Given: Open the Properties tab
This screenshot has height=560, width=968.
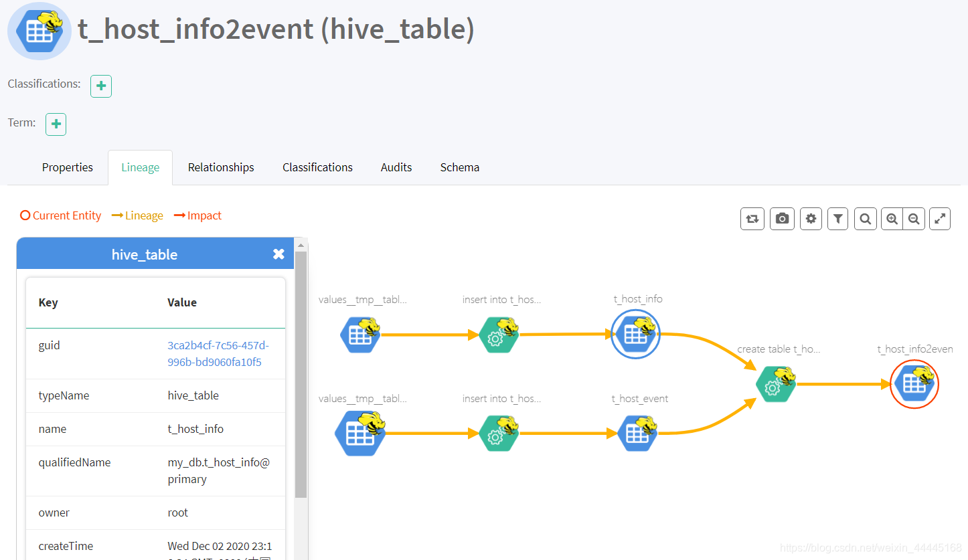Looking at the screenshot, I should pos(68,167).
